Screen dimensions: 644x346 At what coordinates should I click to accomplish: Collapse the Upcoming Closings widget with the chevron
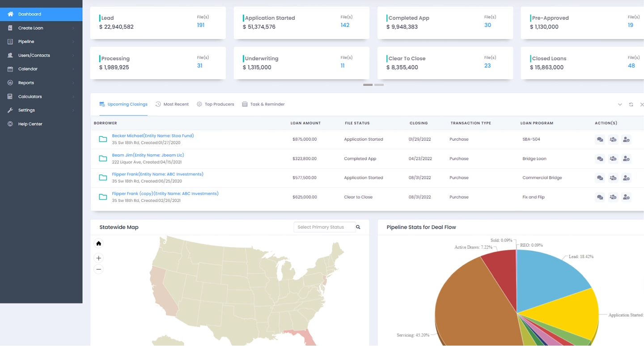pyautogui.click(x=620, y=104)
